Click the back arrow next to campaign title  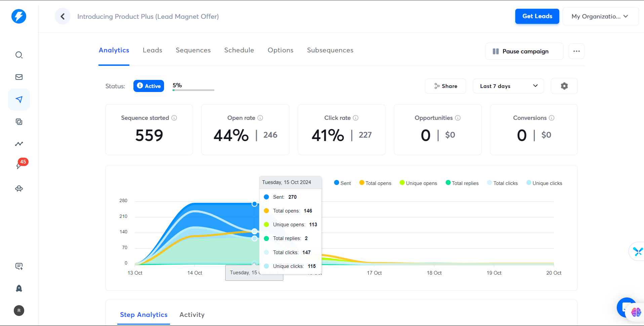point(63,16)
